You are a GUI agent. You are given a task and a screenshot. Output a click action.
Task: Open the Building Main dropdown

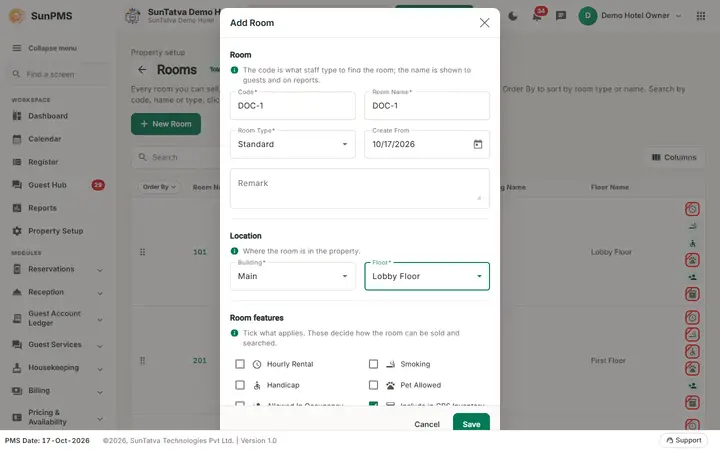point(292,276)
